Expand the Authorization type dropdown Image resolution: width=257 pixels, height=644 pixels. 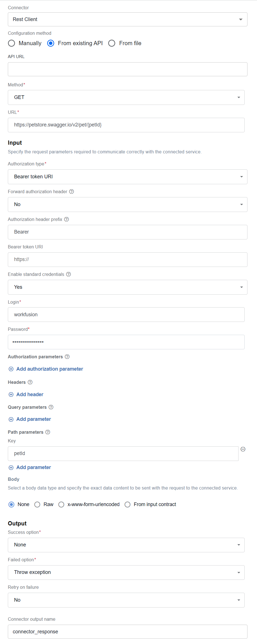[x=128, y=177]
